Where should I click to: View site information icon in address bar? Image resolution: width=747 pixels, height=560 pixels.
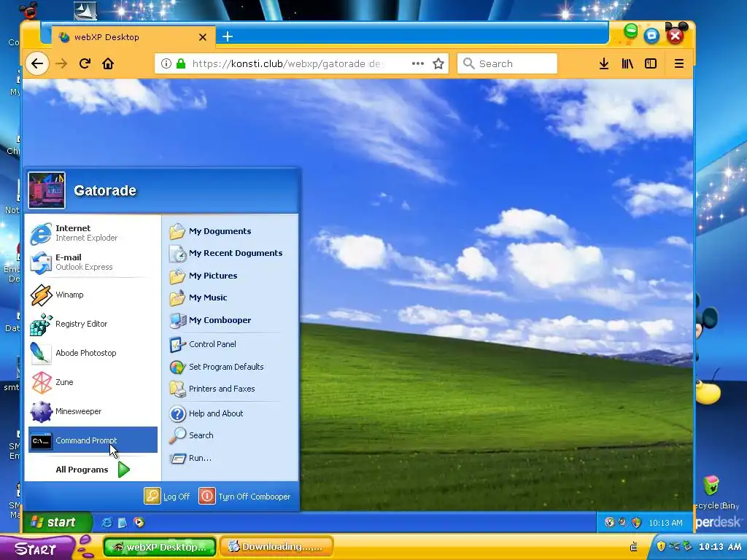point(166,64)
